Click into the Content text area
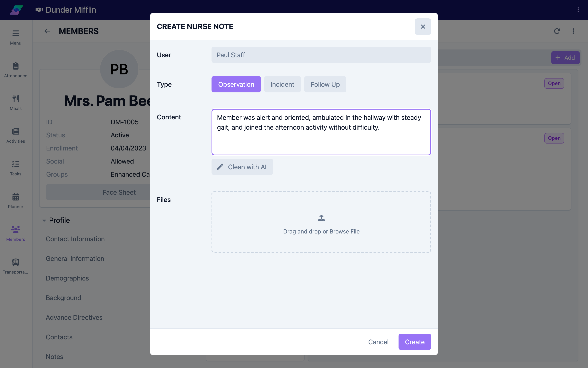Image resolution: width=588 pixels, height=368 pixels. click(321, 132)
